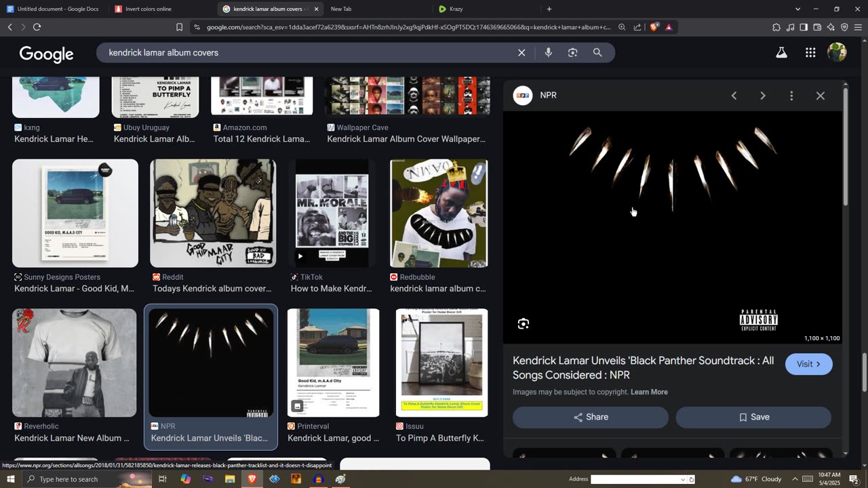
Task: Open Brave Wallet icon
Action: (x=817, y=27)
